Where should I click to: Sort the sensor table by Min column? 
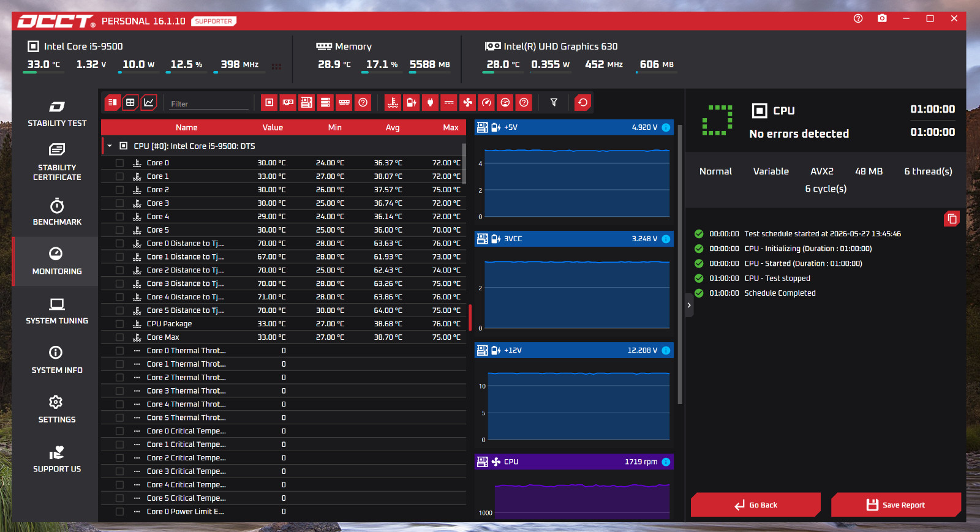[335, 127]
